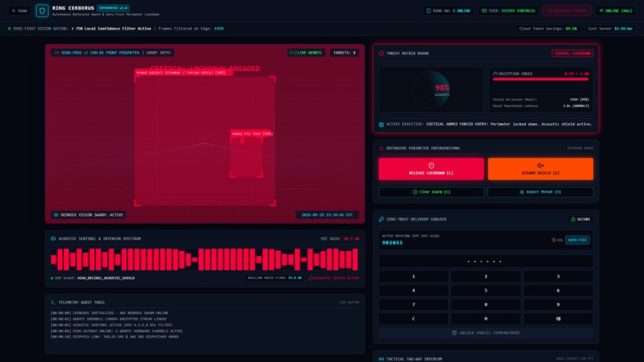
Task: Click the Enterprise v2.0 badge
Action: point(113,8)
